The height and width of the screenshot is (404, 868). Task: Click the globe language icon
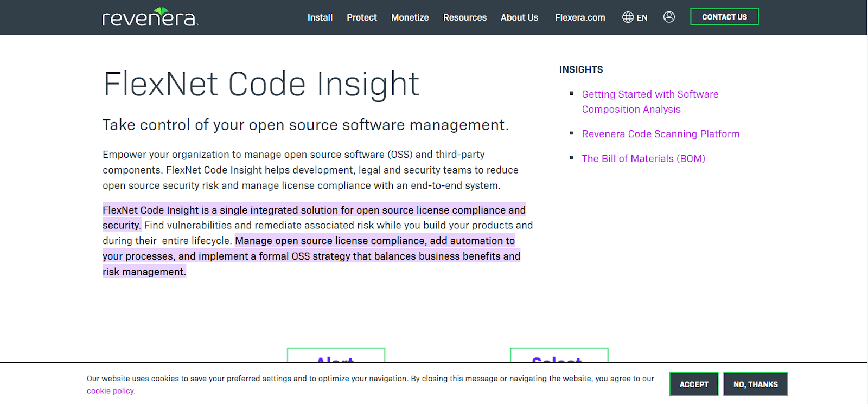coord(628,17)
